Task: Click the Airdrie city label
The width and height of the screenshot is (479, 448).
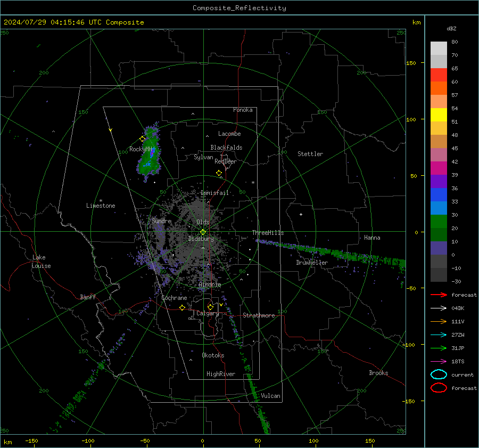Action: click(210, 284)
